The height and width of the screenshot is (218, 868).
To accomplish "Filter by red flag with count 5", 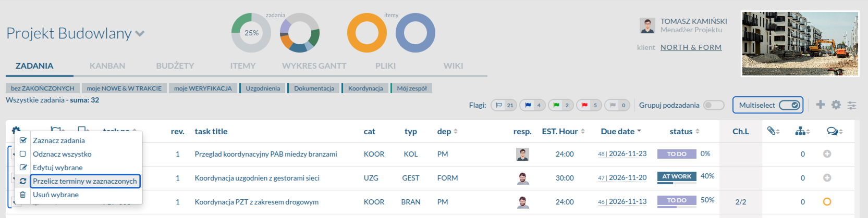I will (x=589, y=105).
